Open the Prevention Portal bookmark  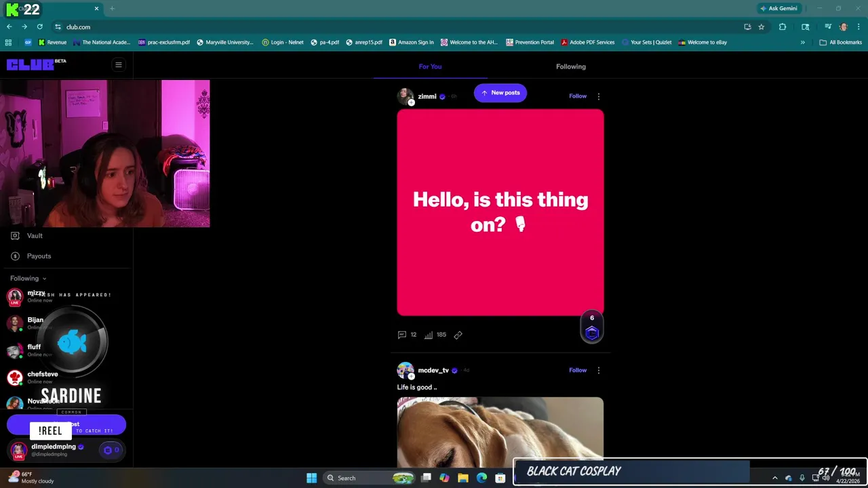coord(529,42)
